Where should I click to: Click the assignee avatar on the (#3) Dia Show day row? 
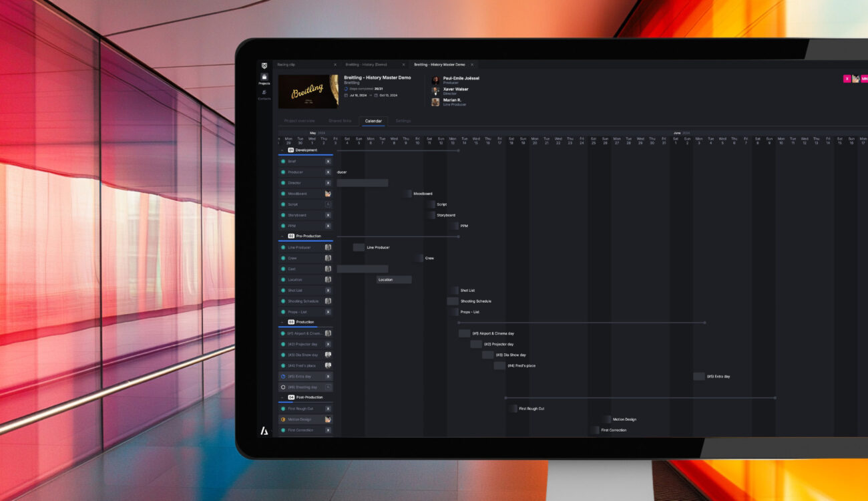pos(328,355)
